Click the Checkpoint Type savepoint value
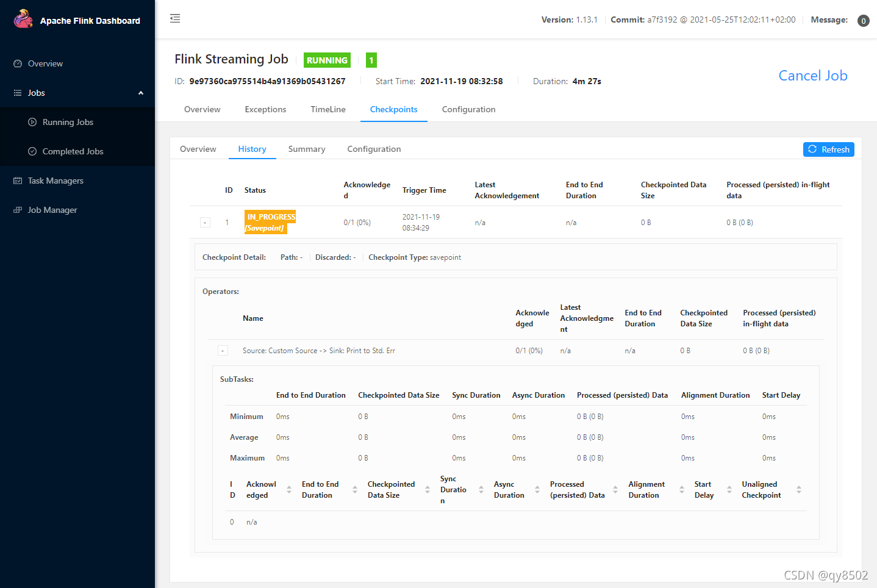 pos(445,257)
